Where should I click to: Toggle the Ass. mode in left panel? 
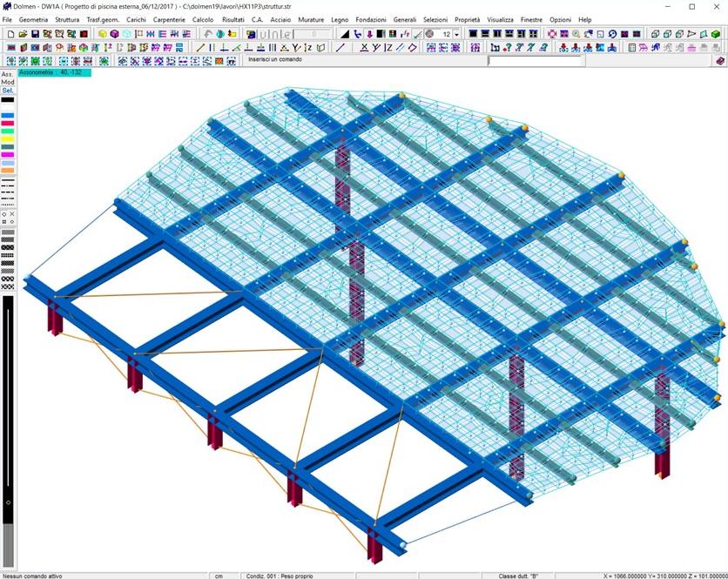(7, 75)
